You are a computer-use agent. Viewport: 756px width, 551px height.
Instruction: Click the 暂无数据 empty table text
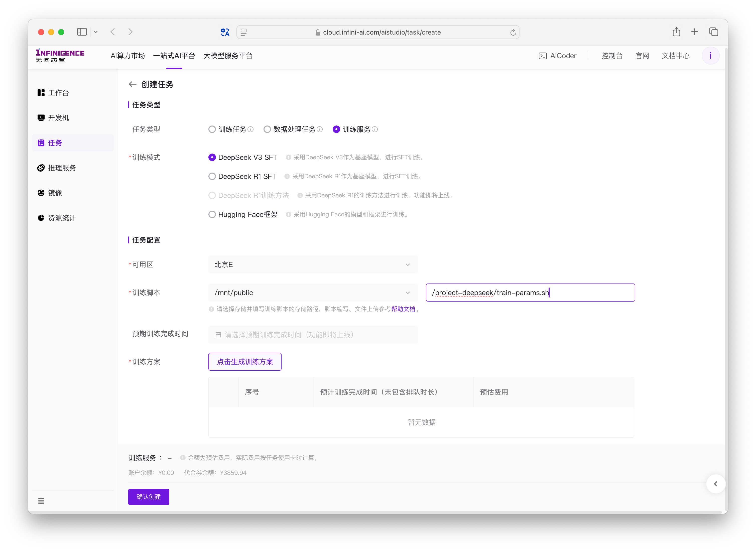(422, 423)
